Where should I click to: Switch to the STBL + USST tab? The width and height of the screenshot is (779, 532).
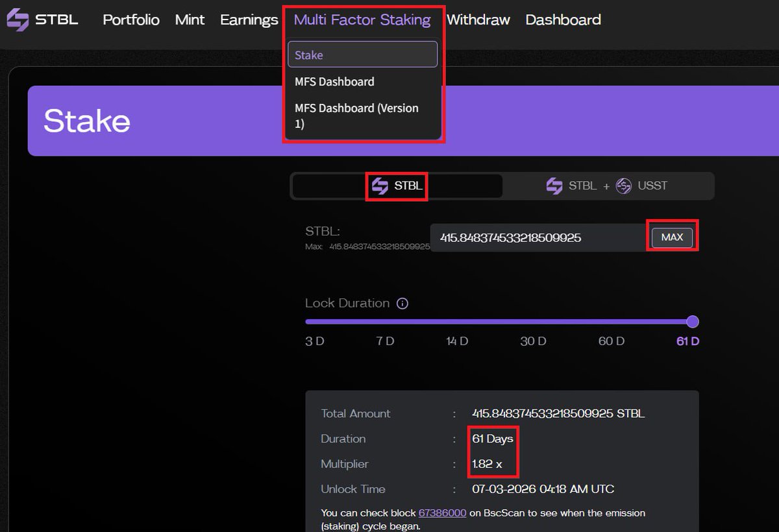pos(606,186)
